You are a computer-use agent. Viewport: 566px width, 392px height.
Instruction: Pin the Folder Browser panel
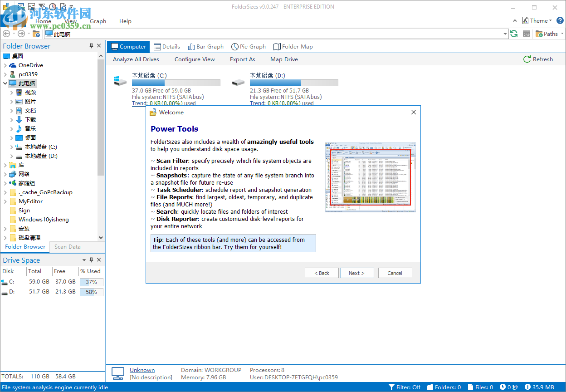point(92,45)
